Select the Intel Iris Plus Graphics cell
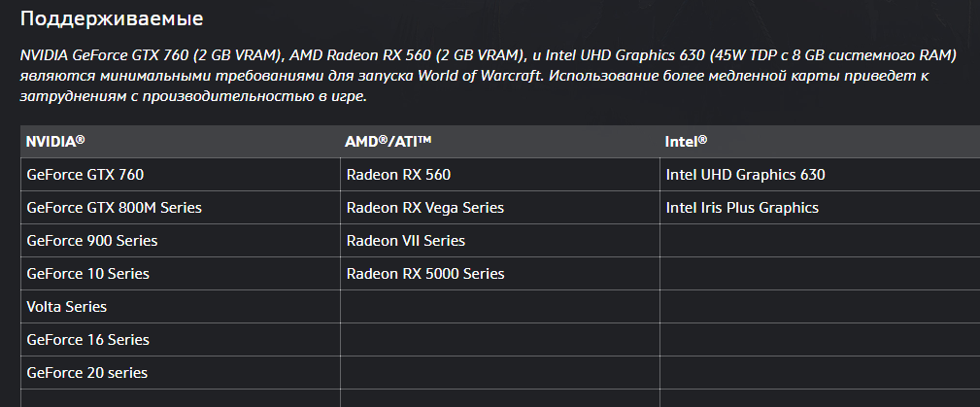Viewport: 980px width, 407px height. pyautogui.click(x=742, y=208)
